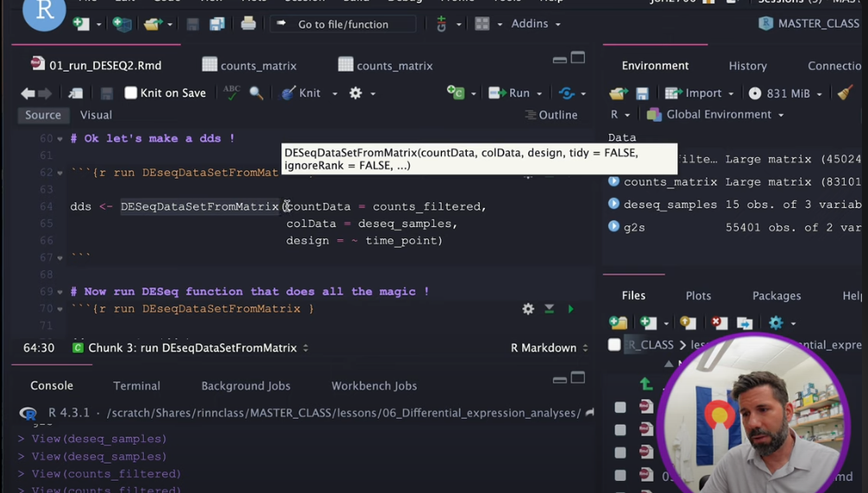Open the Workbench Jobs tab
Image resolution: width=868 pixels, height=493 pixels.
point(374,386)
